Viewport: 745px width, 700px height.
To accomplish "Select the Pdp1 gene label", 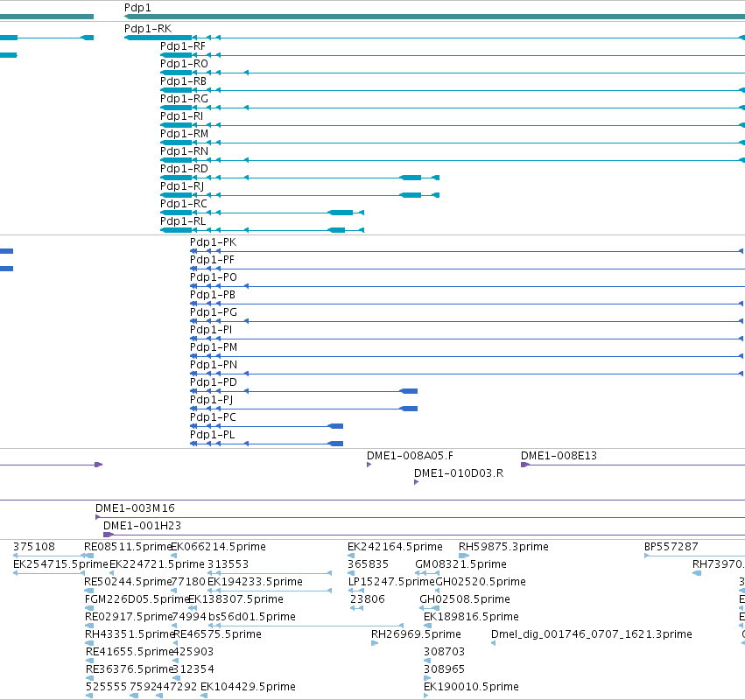I will (137, 8).
